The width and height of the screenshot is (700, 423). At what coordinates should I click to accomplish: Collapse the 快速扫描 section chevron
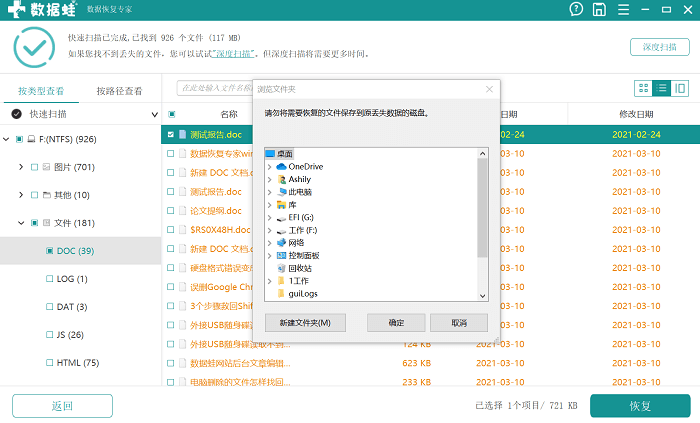click(154, 115)
